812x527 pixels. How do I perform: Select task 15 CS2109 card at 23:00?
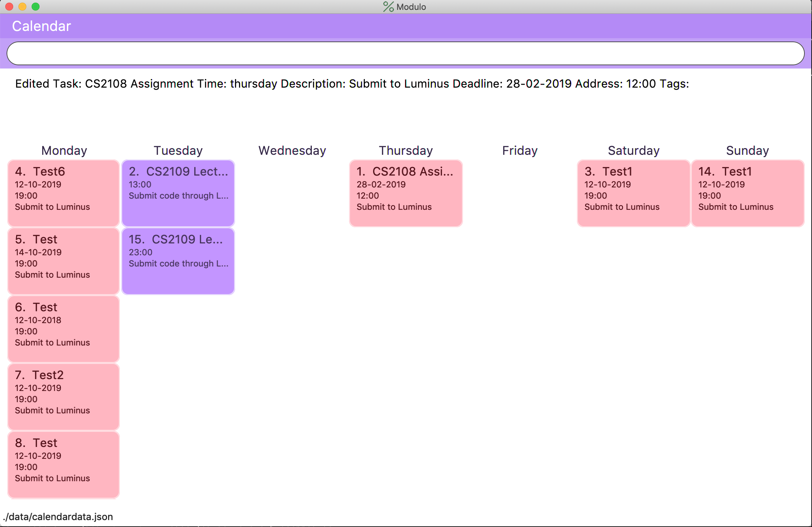click(x=178, y=261)
